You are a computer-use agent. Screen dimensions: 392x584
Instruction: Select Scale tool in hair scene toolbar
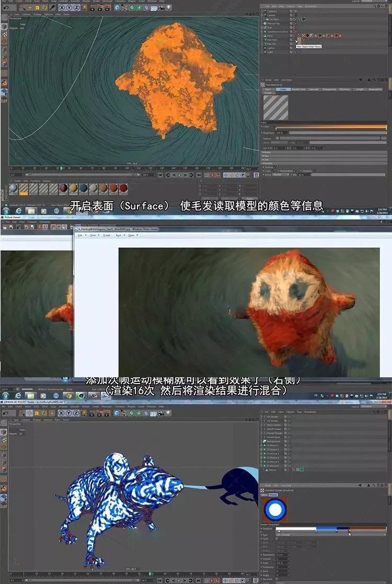pos(37,7)
